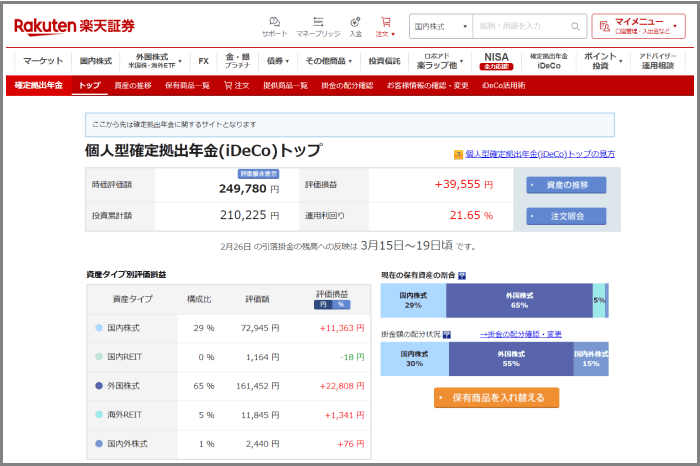
Task: Open the 注文 cart icon in header
Action: pos(385,27)
